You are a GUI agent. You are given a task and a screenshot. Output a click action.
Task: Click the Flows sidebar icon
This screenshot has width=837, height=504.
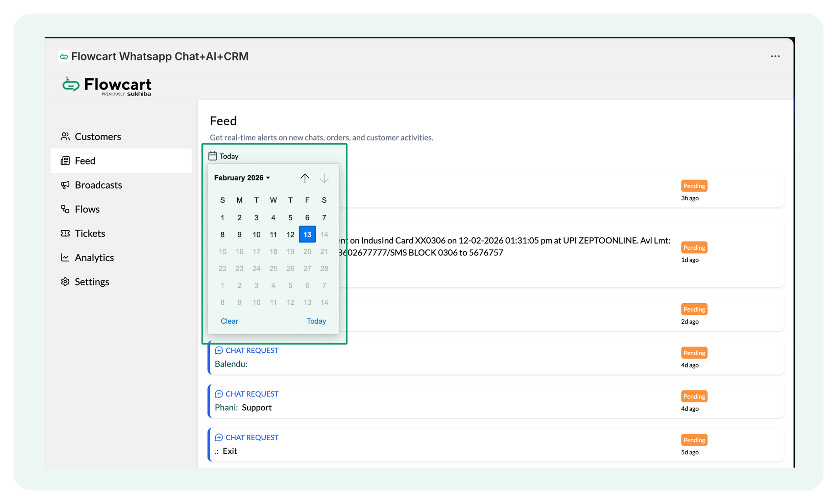65,209
